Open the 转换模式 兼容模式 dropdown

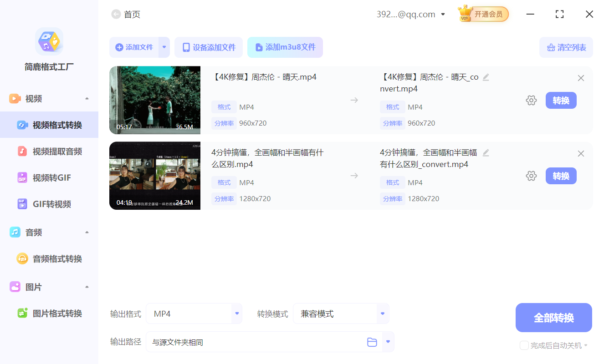pyautogui.click(x=382, y=313)
